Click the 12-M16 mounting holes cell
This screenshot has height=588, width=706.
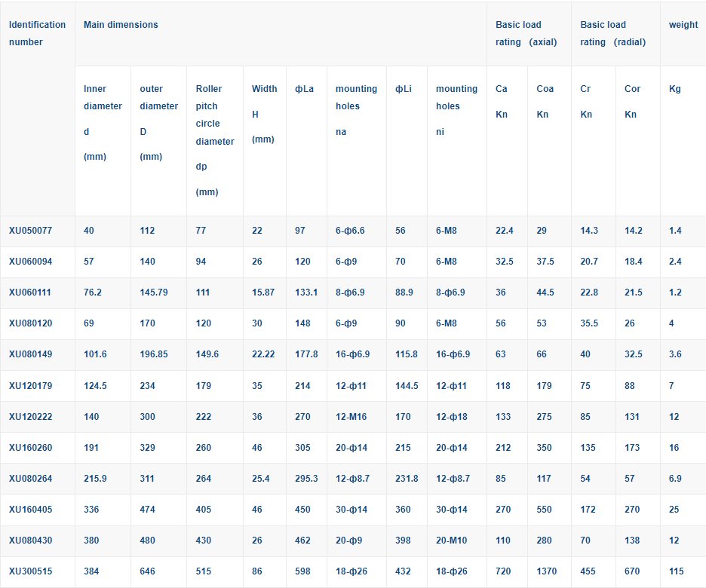tap(351, 417)
